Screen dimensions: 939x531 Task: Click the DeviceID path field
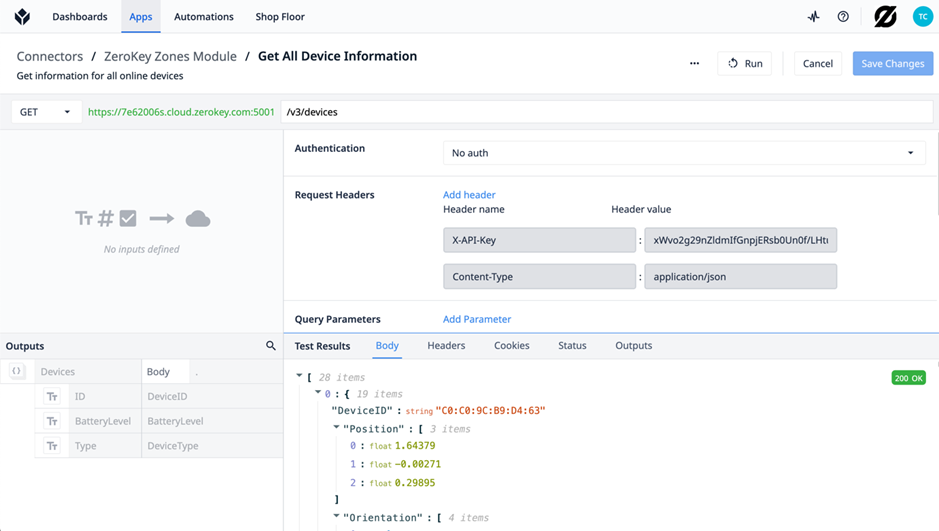[x=212, y=396]
